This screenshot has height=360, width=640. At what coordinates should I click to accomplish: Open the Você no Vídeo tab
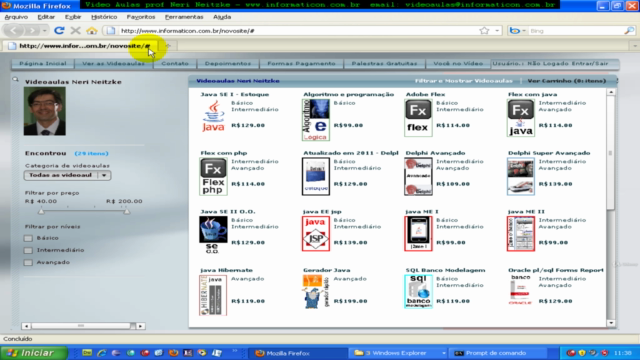point(458,64)
